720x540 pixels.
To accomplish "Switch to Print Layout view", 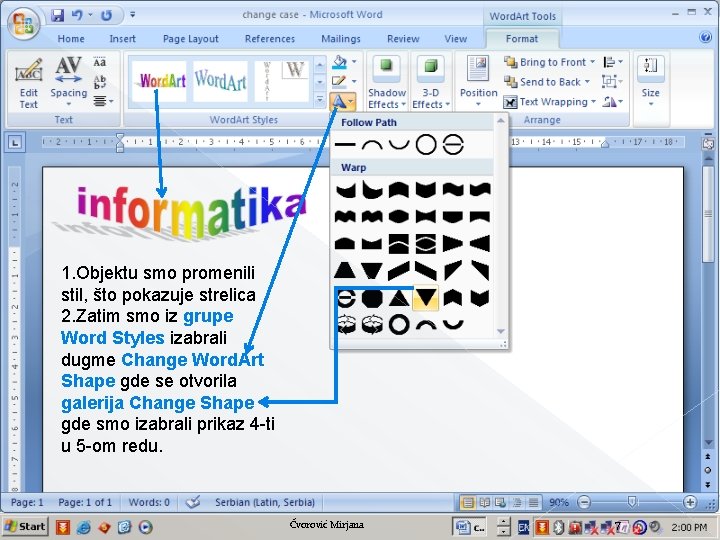I will point(467,503).
